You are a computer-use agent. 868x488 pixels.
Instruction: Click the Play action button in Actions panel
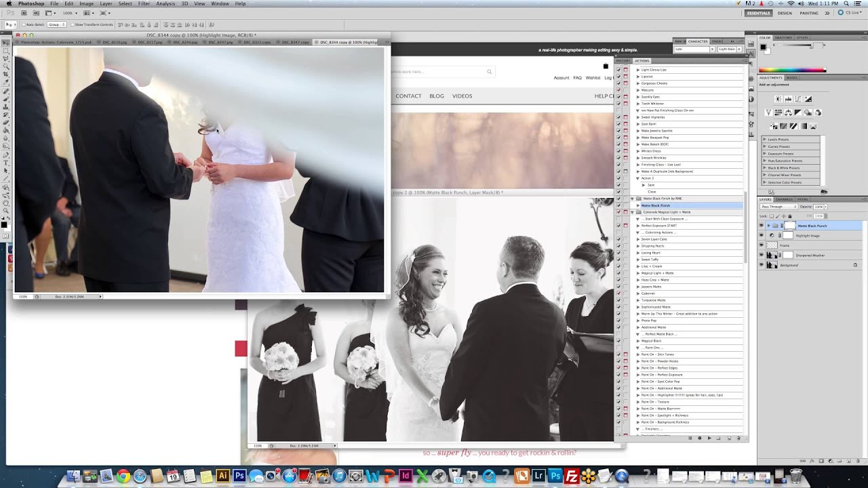tap(709, 438)
